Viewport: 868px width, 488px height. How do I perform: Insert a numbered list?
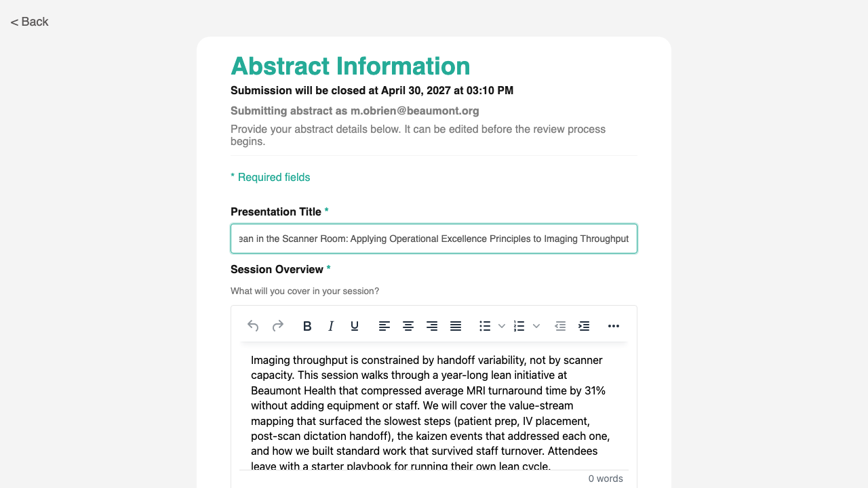click(x=519, y=326)
